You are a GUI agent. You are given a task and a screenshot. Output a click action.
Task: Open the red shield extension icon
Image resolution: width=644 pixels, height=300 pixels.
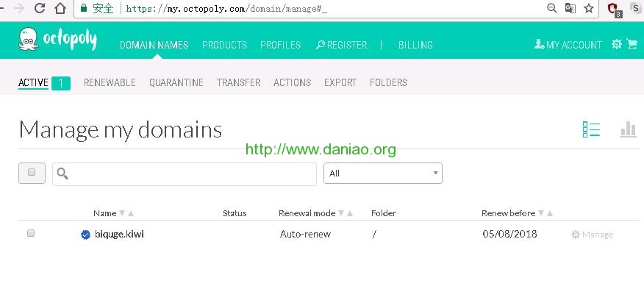pos(614,9)
